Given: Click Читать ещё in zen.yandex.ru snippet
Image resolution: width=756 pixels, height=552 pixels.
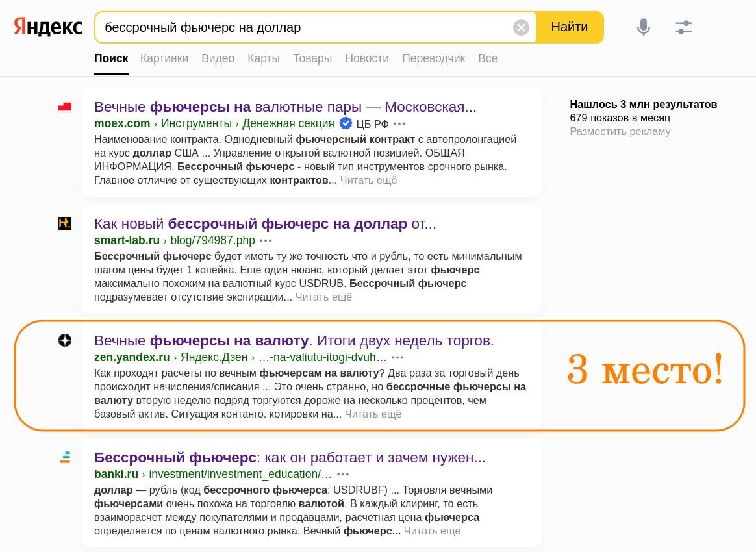Looking at the screenshot, I should pyautogui.click(x=373, y=414).
